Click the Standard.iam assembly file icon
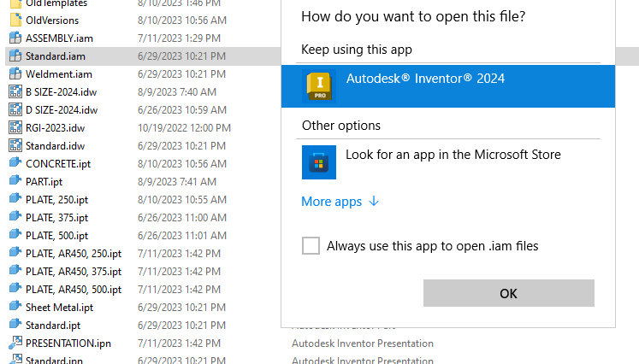 coord(15,56)
